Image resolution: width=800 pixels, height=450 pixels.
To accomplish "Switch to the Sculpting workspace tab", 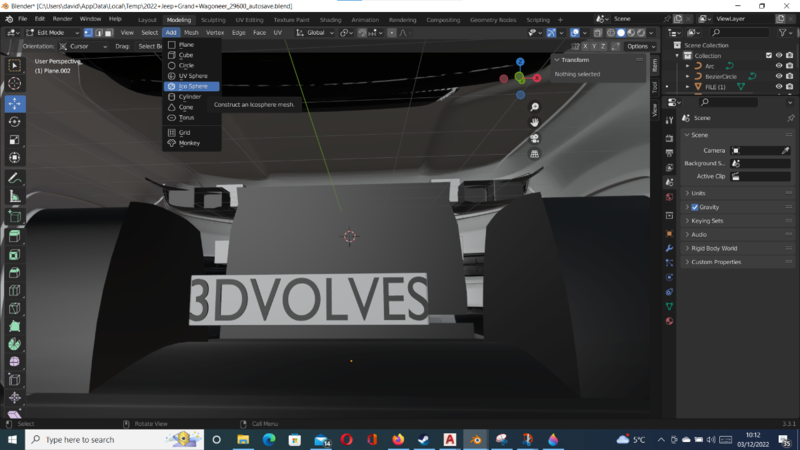I will pos(213,19).
